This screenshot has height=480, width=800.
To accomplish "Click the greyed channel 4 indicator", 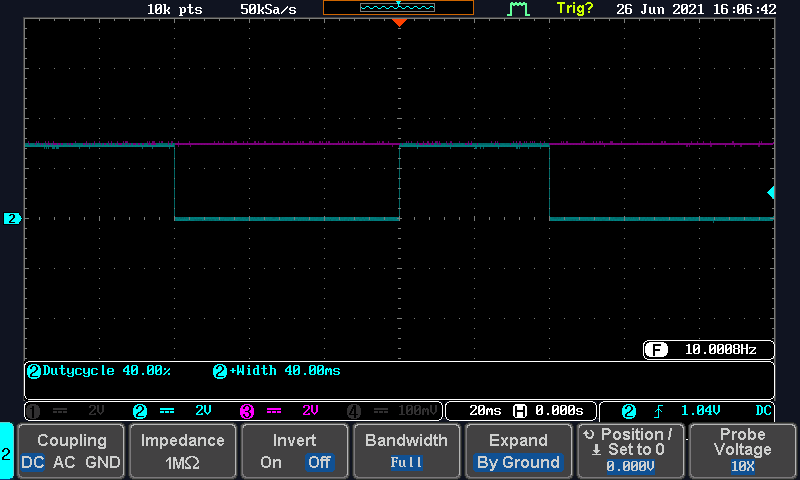I will pyautogui.click(x=354, y=411).
